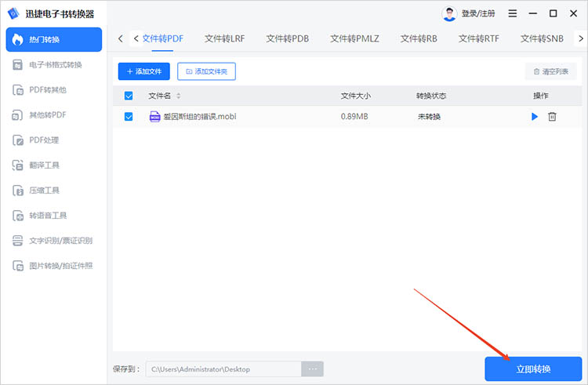Click the 清空列表 button
The image size is (588, 385).
550,71
